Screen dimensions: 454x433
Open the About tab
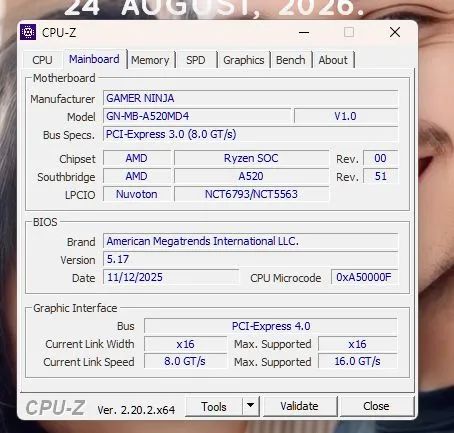[333, 60]
